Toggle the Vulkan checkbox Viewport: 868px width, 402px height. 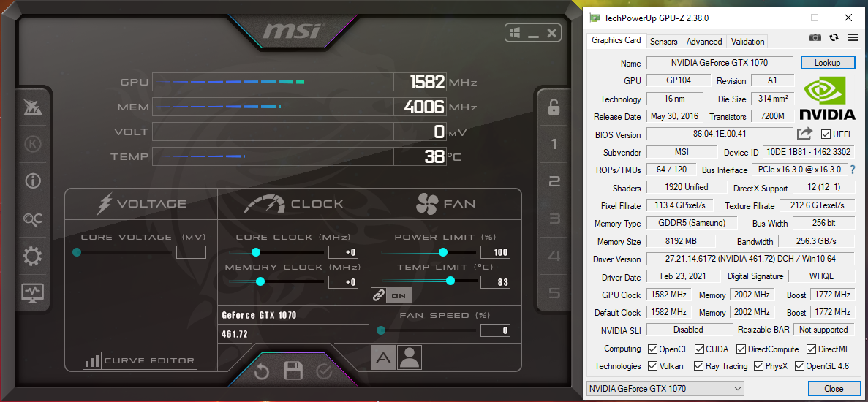tap(652, 366)
